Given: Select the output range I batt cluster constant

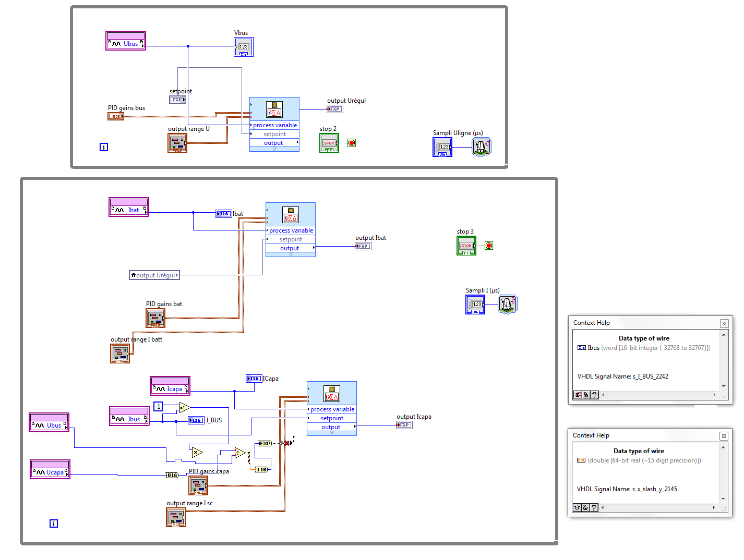Looking at the screenshot, I should 120,354.
